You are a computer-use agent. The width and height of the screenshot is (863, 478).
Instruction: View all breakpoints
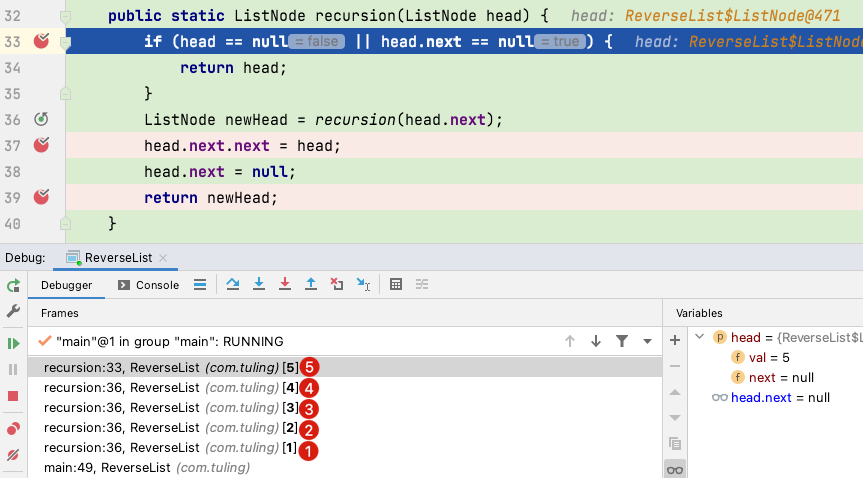13,429
